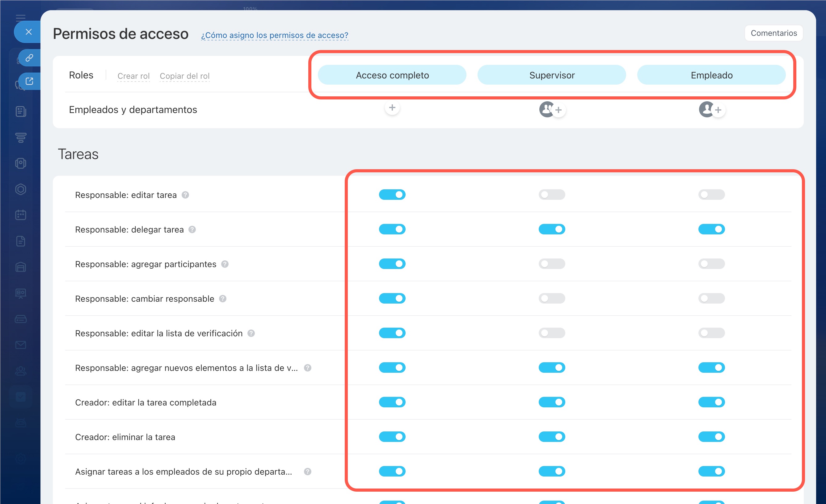Select the Acceso completo role header
826x504 pixels.
[x=392, y=75]
